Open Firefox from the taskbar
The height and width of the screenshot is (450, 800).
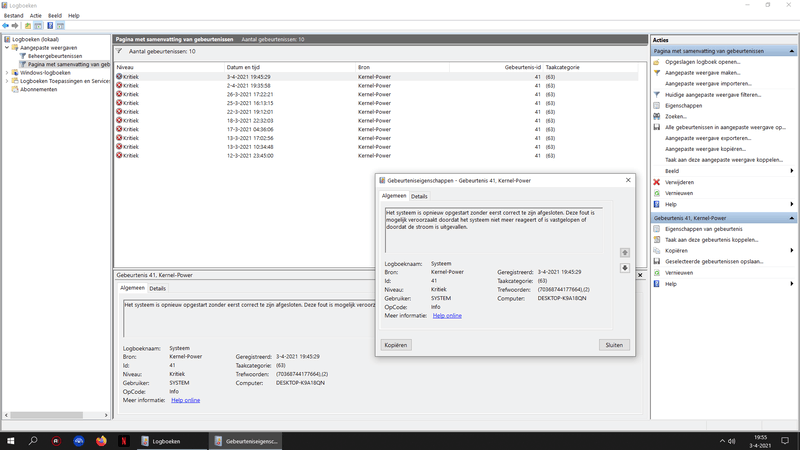(x=101, y=441)
